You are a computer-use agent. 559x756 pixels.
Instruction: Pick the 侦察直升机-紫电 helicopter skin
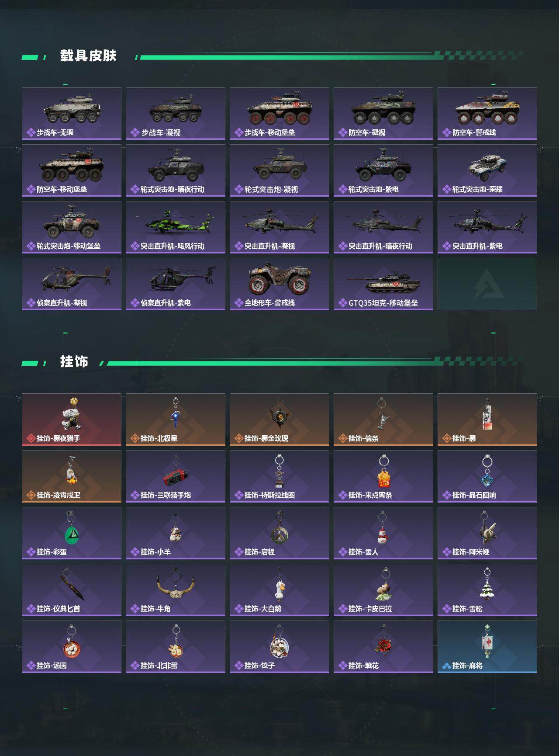click(176, 284)
